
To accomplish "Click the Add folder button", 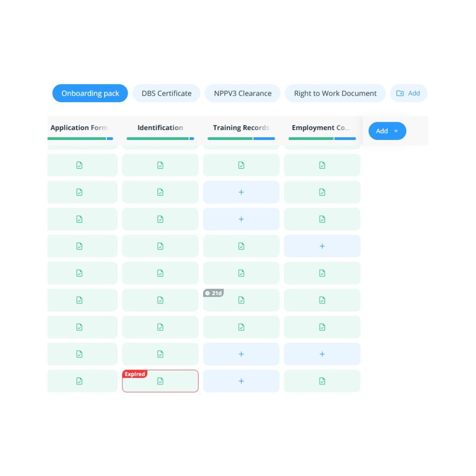I will (x=409, y=93).
